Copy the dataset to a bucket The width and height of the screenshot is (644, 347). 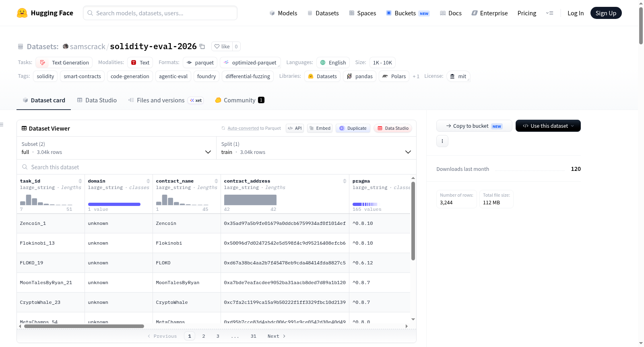474,126
